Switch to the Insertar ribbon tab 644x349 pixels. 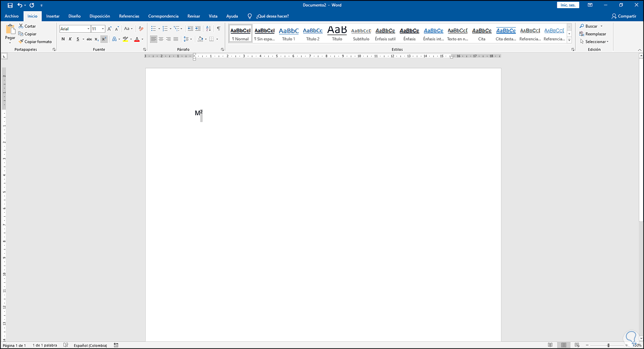click(52, 16)
